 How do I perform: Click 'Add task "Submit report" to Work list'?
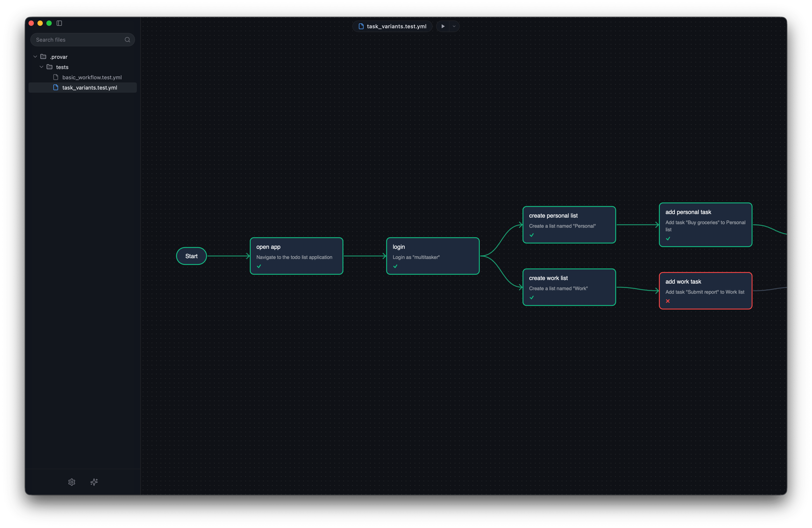coord(705,292)
